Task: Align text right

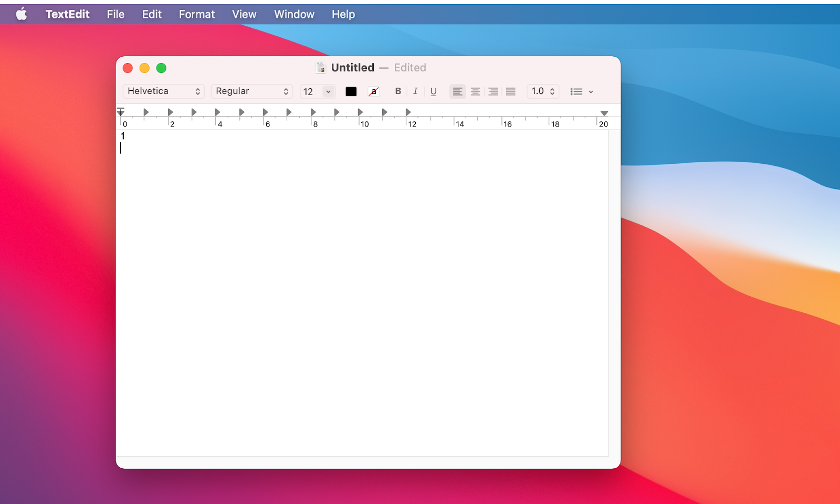Action: tap(493, 91)
